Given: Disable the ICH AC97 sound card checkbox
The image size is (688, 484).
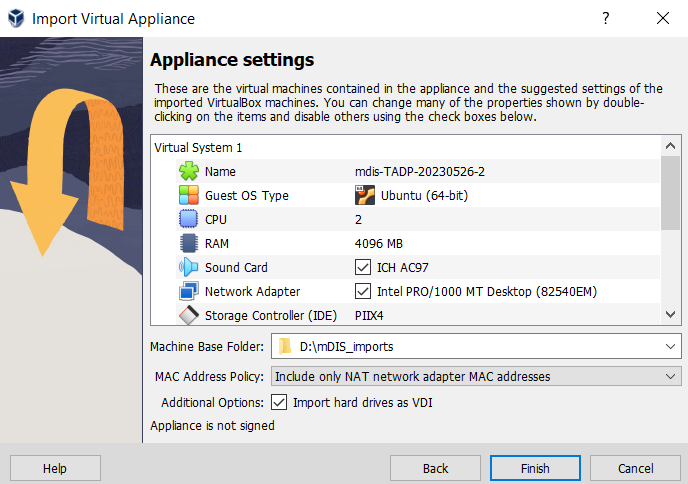Looking at the screenshot, I should pos(363,267).
